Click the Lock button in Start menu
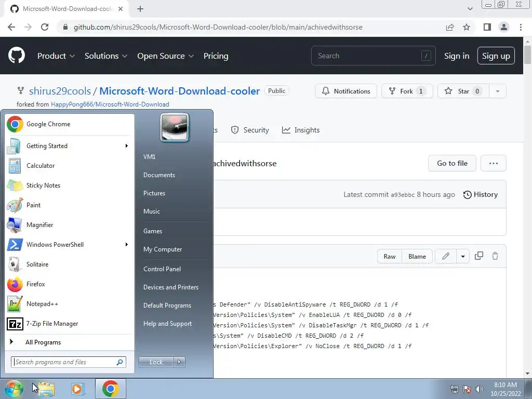 pyautogui.click(x=156, y=362)
